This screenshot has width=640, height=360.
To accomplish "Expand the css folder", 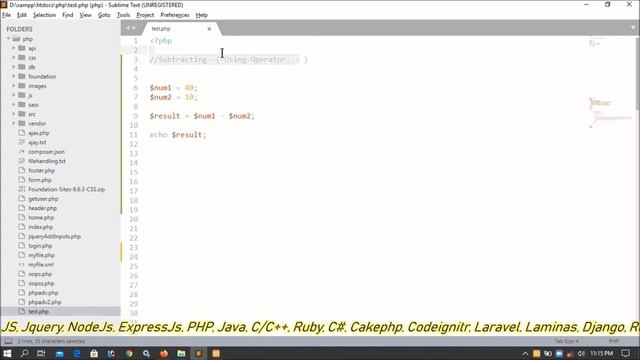I will 13,58.
